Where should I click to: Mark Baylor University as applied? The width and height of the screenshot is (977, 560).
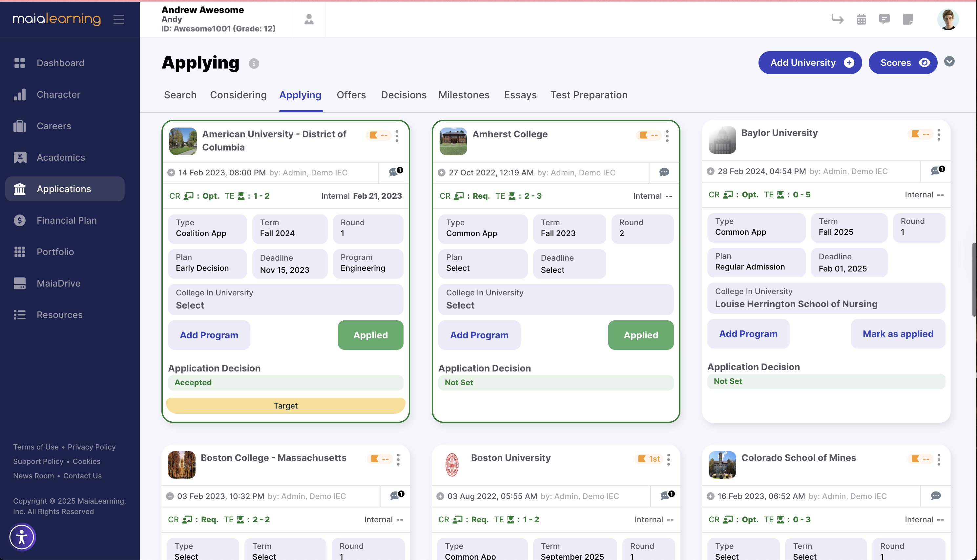[x=898, y=334]
